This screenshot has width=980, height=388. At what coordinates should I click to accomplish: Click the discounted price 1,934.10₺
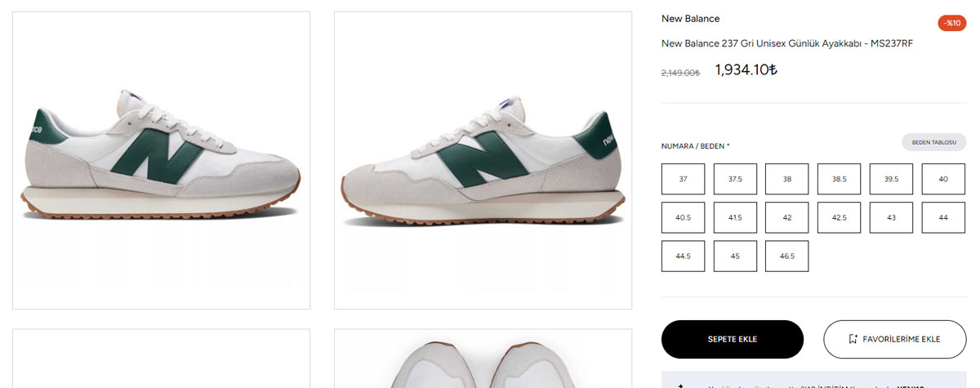point(746,70)
